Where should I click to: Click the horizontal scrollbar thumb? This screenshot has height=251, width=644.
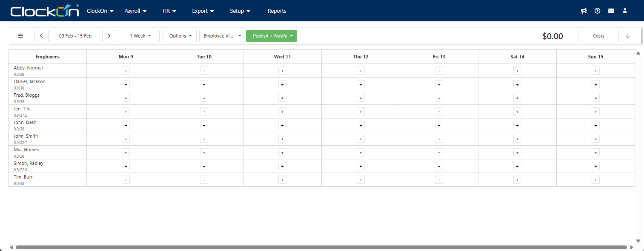click(321, 247)
